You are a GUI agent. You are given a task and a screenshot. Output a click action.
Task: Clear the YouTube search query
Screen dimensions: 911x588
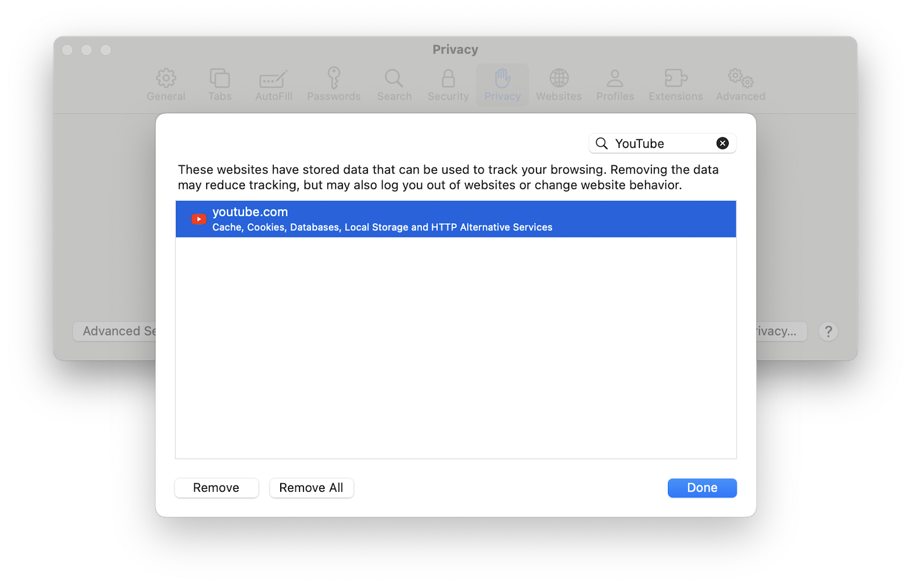723,143
